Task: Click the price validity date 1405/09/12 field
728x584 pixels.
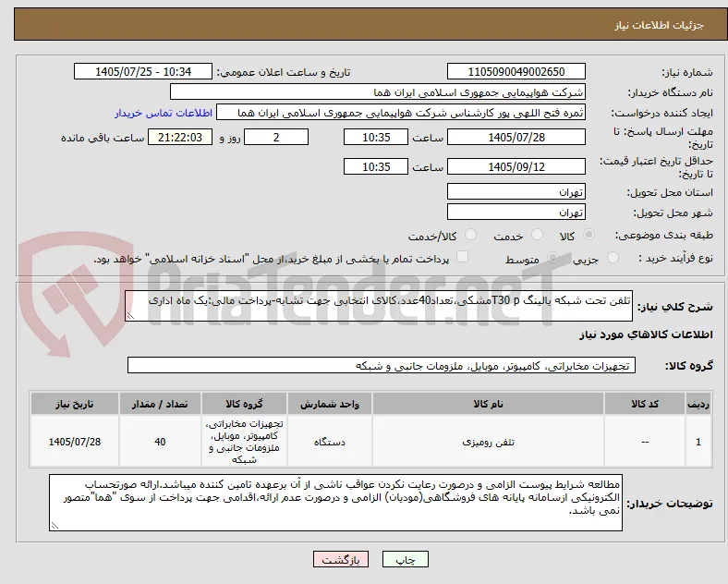Action: click(516, 166)
